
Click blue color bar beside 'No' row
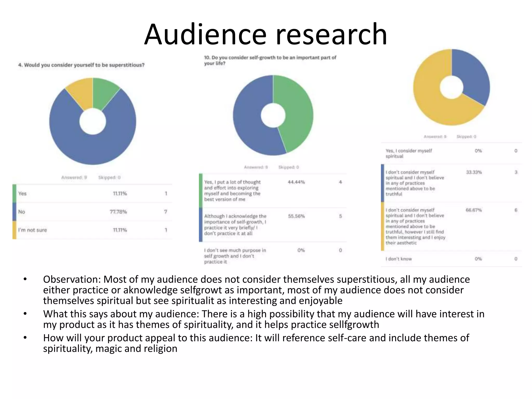pos(15,212)
